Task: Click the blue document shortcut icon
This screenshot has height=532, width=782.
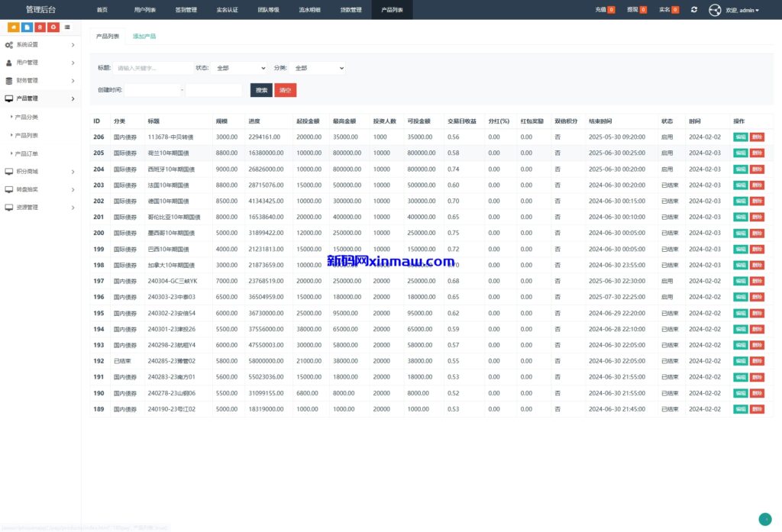Action: [x=27, y=27]
